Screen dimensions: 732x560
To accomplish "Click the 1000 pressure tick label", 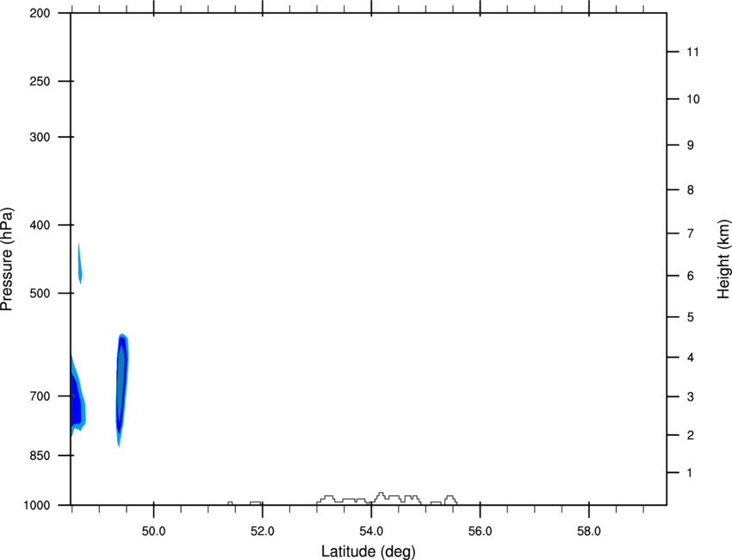I will (37, 506).
